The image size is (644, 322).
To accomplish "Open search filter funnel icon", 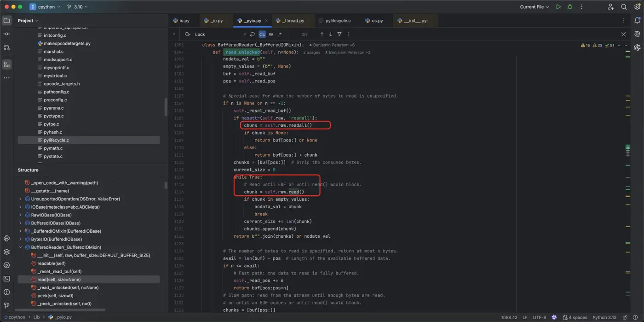I will (339, 35).
